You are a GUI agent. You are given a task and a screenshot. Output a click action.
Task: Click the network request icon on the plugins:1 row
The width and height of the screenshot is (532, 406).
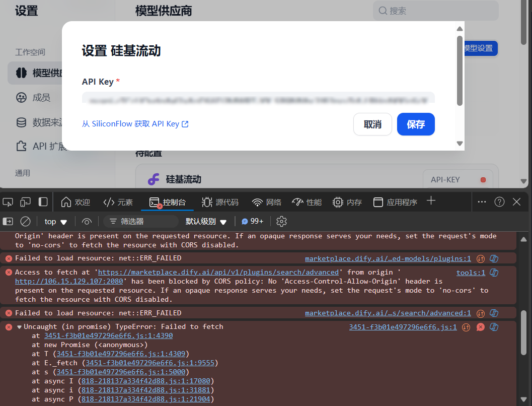point(481,259)
